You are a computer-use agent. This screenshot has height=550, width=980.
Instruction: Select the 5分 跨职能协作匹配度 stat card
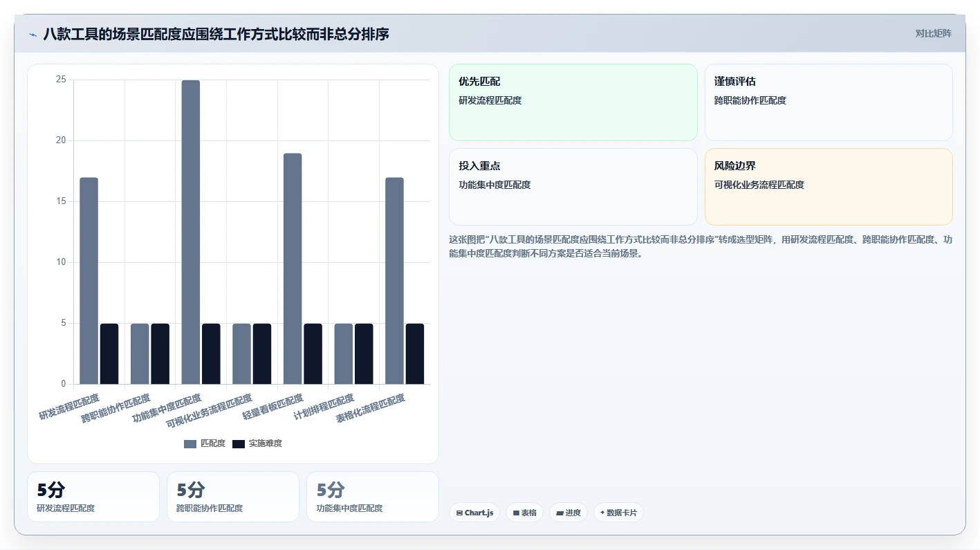click(x=233, y=497)
